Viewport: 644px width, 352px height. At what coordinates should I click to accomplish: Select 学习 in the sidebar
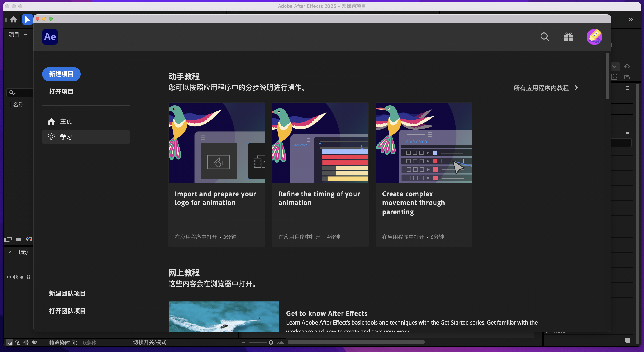(66, 137)
